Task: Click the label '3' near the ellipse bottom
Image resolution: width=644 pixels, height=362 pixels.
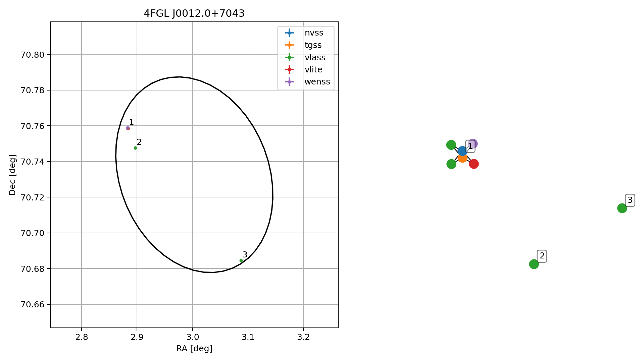Action: [245, 254]
